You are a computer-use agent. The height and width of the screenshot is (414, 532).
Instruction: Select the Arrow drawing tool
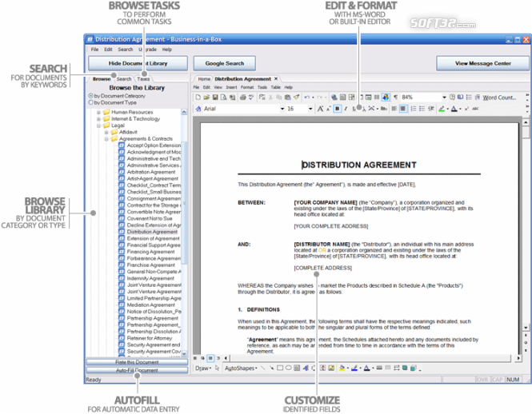click(x=271, y=368)
